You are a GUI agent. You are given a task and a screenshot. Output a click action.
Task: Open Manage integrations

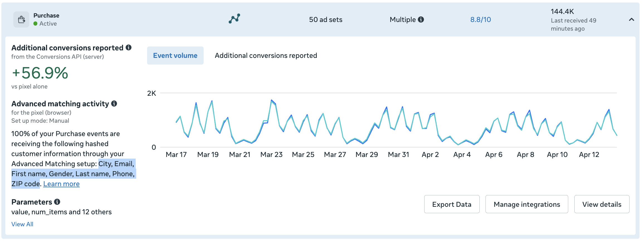[x=527, y=204]
